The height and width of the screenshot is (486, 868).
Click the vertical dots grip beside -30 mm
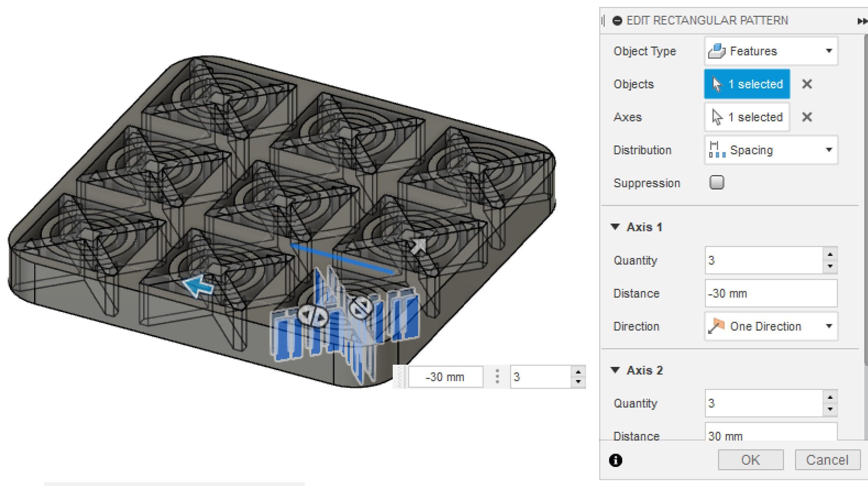pos(497,377)
